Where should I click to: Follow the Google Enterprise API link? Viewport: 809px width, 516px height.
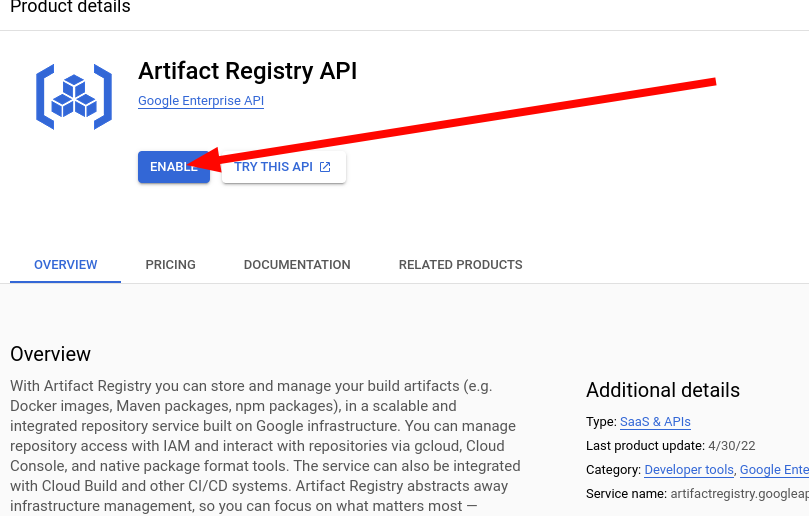pyautogui.click(x=201, y=101)
